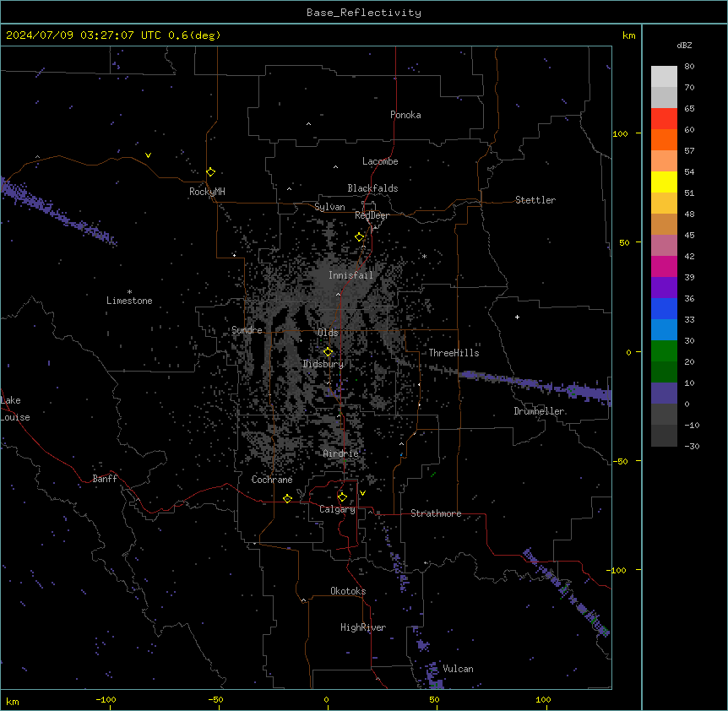Image resolution: width=728 pixels, height=711 pixels.
Task: Click the Ponoka town label
Action: [x=405, y=115]
